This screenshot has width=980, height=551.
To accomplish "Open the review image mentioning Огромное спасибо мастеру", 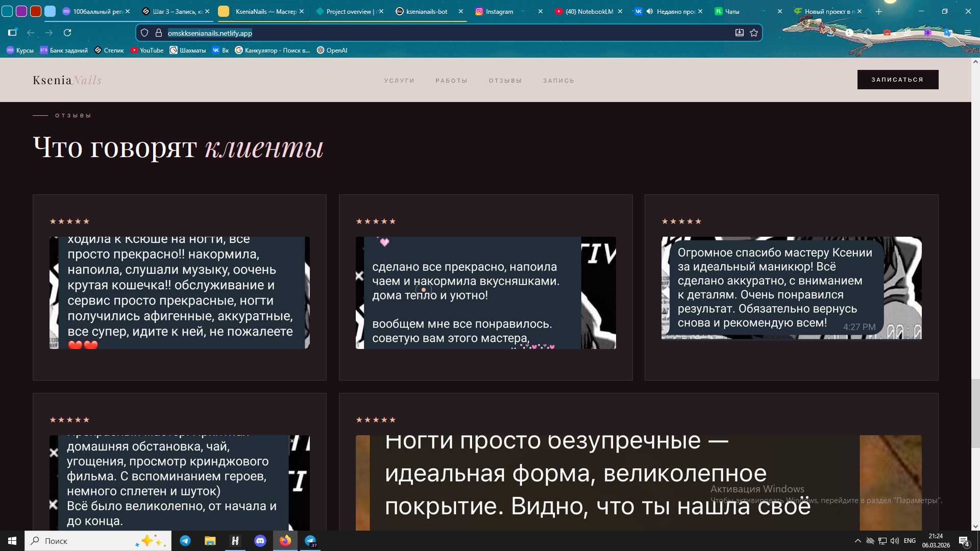I will [792, 288].
